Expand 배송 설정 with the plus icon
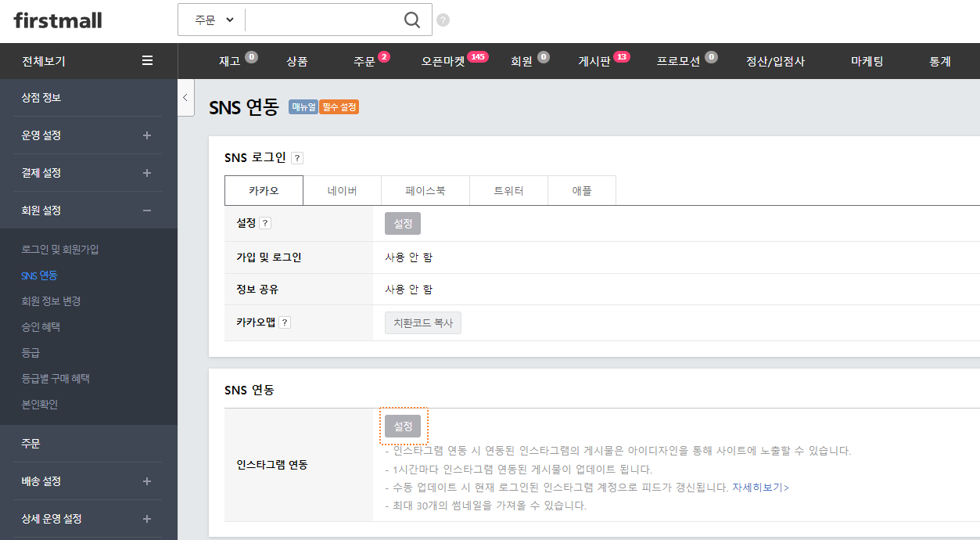Image resolution: width=980 pixels, height=540 pixels. pos(147,481)
